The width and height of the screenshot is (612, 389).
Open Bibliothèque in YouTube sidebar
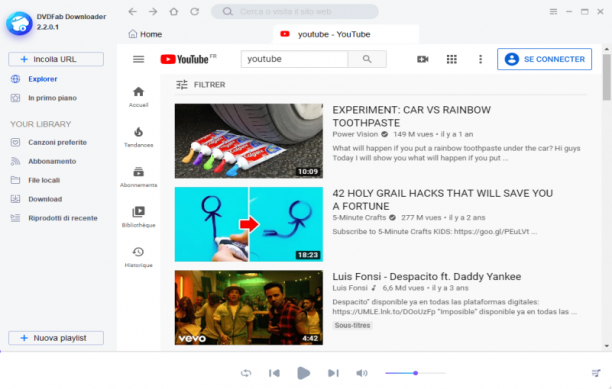click(139, 217)
